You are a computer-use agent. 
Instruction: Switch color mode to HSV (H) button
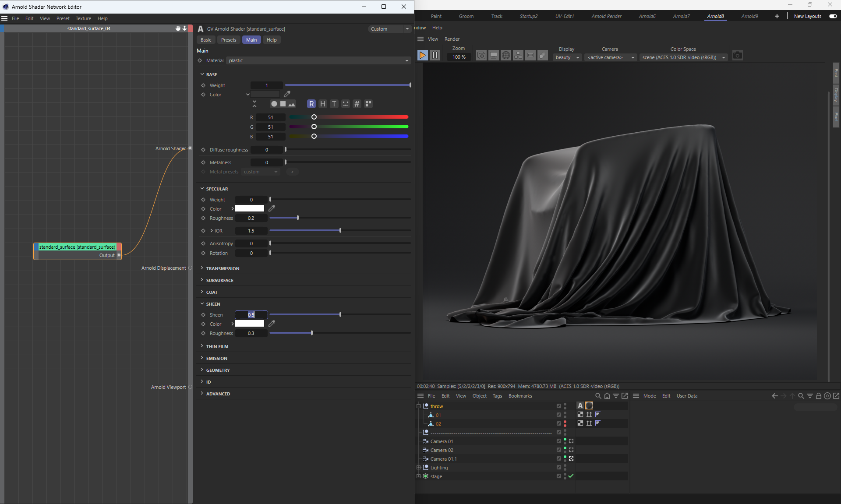coord(323,104)
